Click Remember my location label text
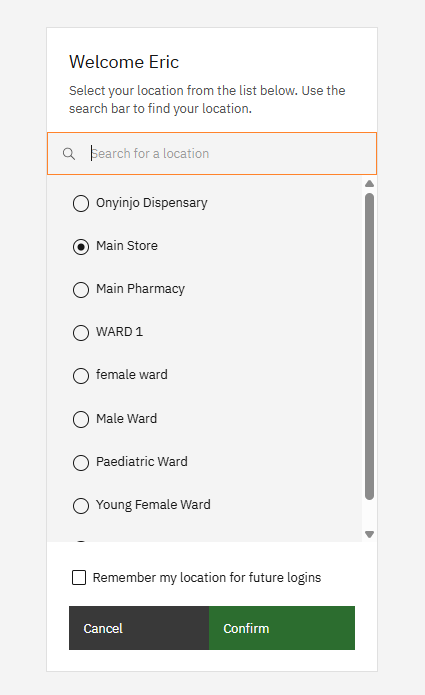Image resolution: width=425 pixels, height=695 pixels. click(207, 578)
